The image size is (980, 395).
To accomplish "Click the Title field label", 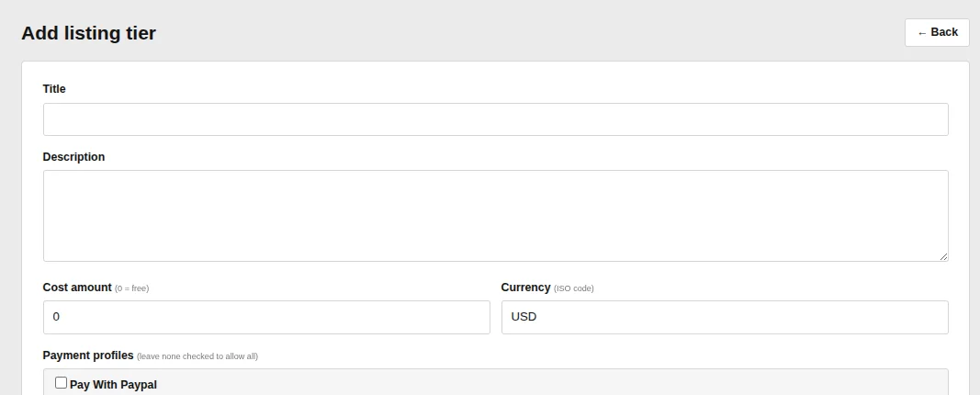I will 54,89.
